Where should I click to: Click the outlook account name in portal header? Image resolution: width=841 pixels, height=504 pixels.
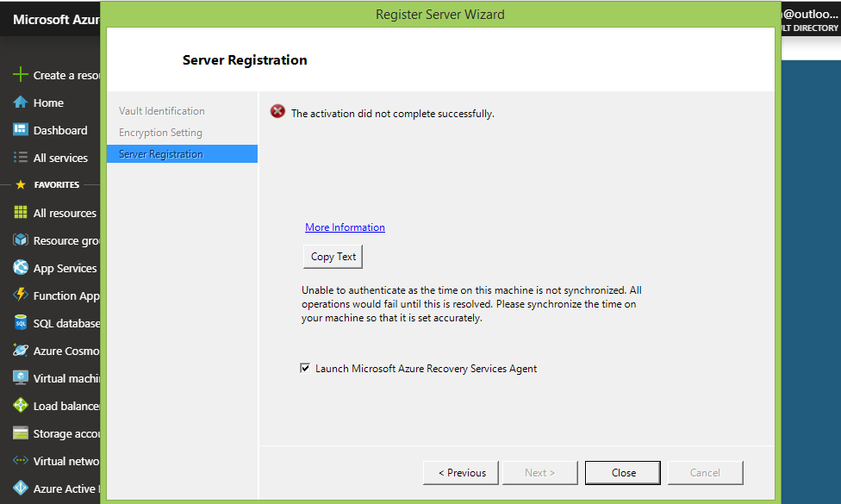(810, 14)
